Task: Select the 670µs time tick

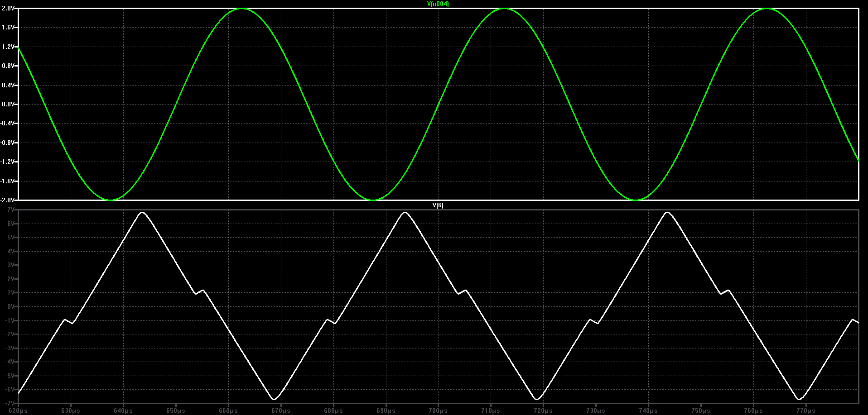Action: tap(281, 411)
